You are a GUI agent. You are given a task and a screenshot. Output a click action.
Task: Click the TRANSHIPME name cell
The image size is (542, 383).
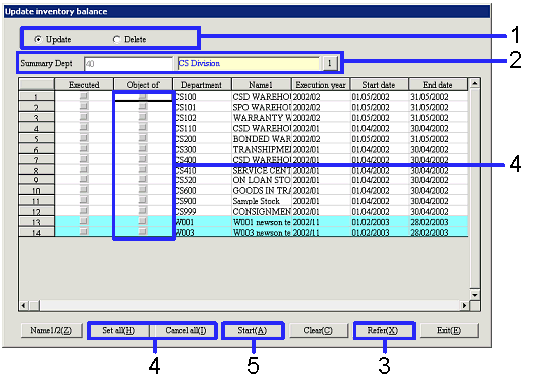[262, 149]
